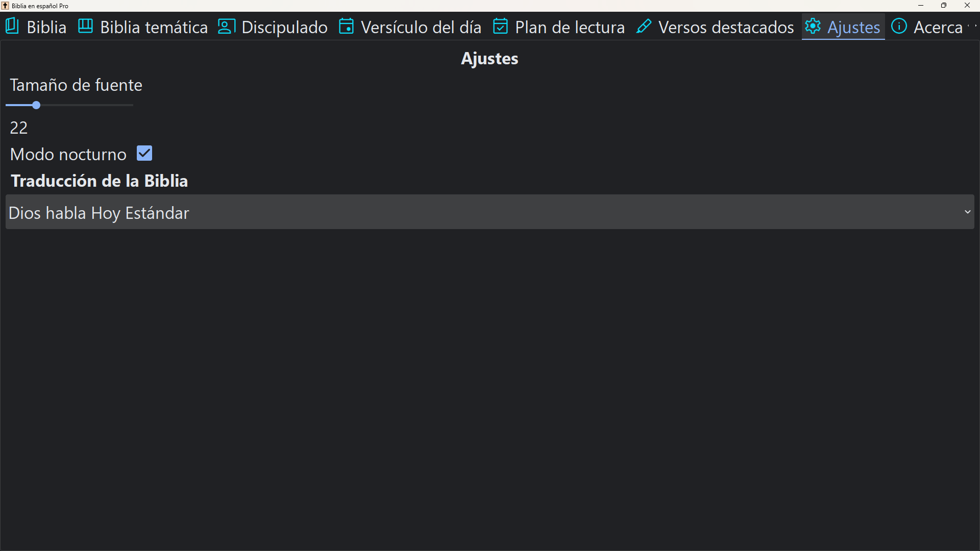
Task: Click the Discipulado person icon
Action: (226, 27)
